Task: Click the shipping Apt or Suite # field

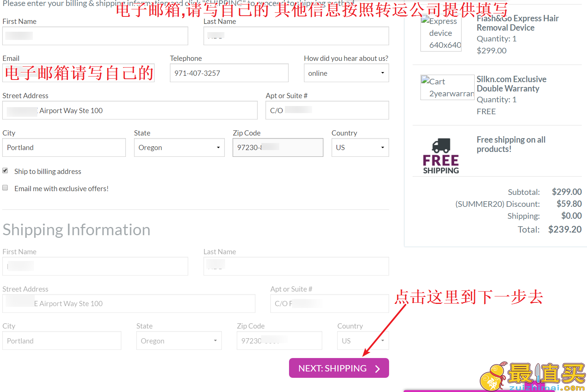Action: tap(329, 304)
